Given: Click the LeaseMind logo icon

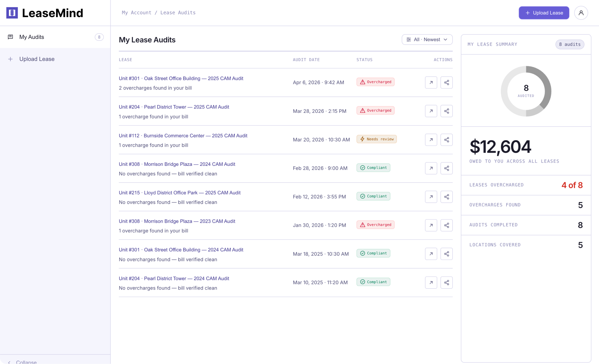Looking at the screenshot, I should (x=12, y=13).
